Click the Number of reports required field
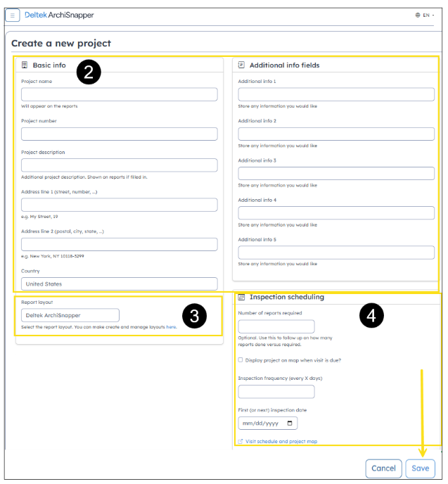This screenshot has height=484, width=448. (276, 326)
